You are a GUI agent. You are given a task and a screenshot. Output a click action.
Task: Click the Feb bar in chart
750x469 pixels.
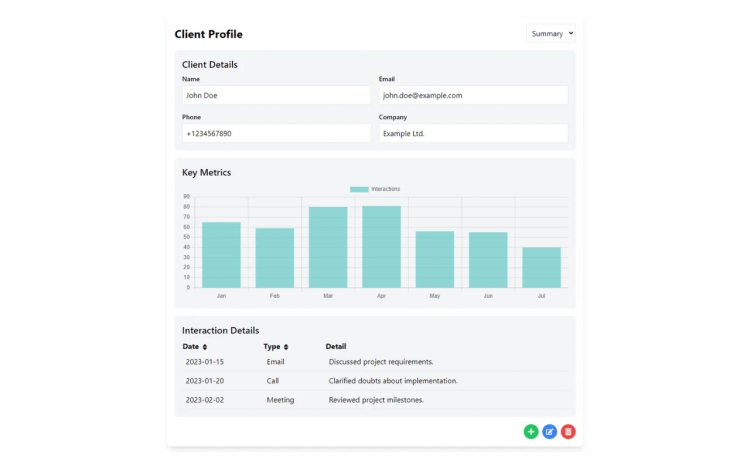point(275,258)
